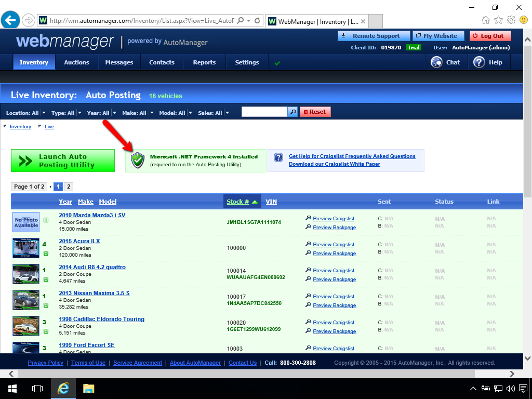The width and height of the screenshot is (532, 399).
Task: Open the address bar dropdown arrow
Action: (x=249, y=20)
